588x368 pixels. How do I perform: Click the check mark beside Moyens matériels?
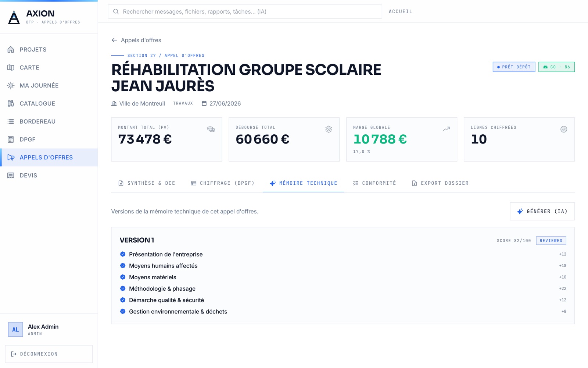tap(123, 277)
